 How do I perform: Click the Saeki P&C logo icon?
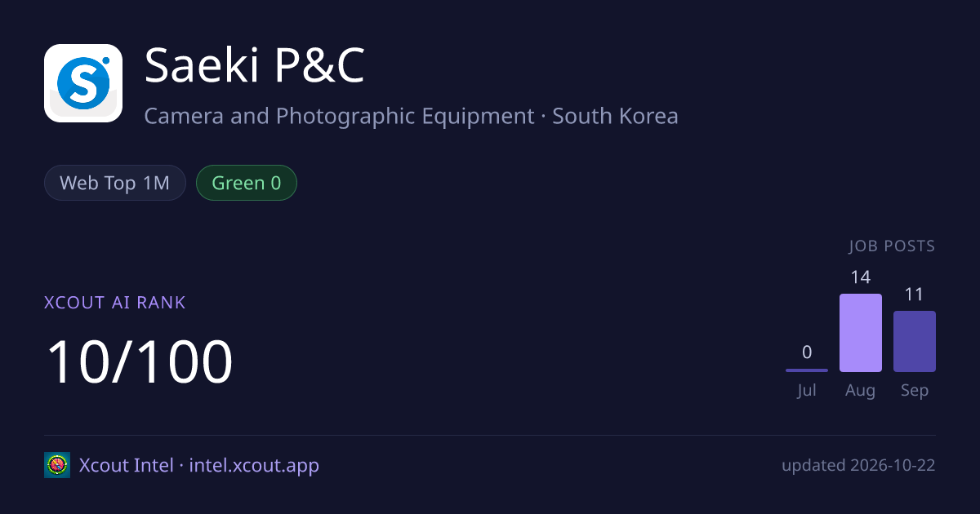83,83
